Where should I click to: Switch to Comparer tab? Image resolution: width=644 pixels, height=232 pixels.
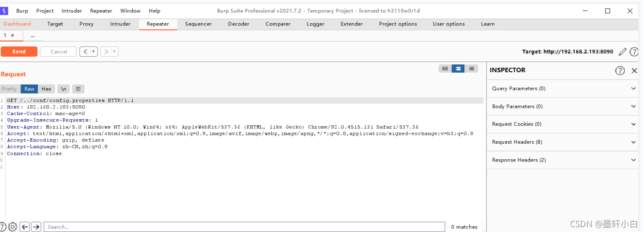tap(278, 24)
